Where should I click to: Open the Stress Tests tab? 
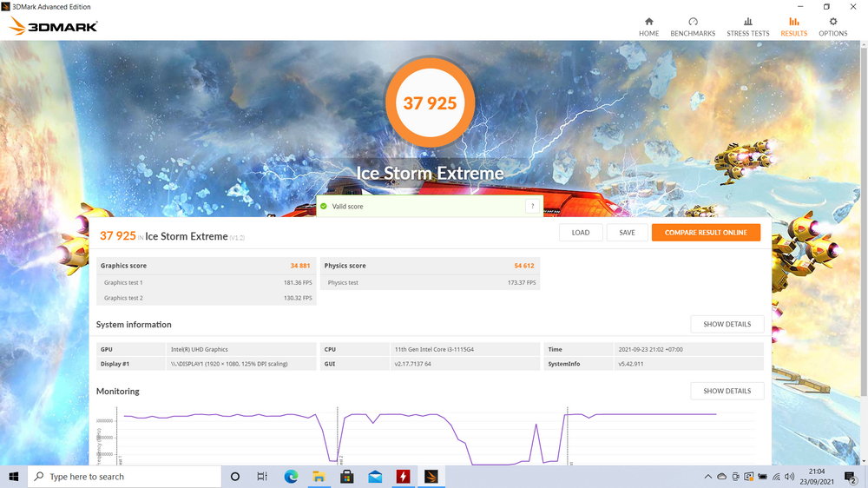(x=748, y=27)
